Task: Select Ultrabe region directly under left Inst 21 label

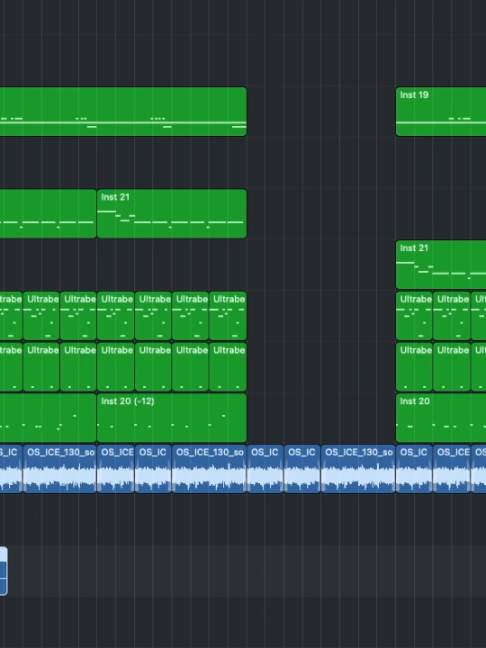Action: point(115,316)
